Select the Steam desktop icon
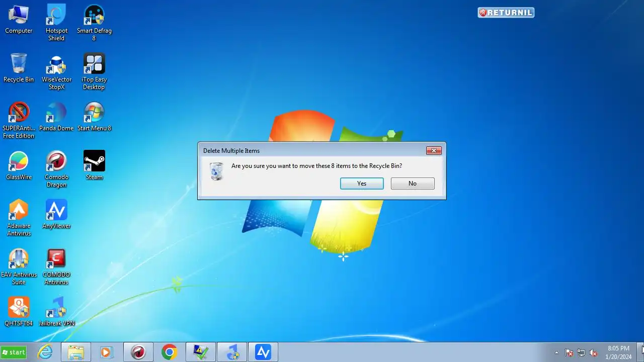The height and width of the screenshot is (362, 644). tap(94, 166)
